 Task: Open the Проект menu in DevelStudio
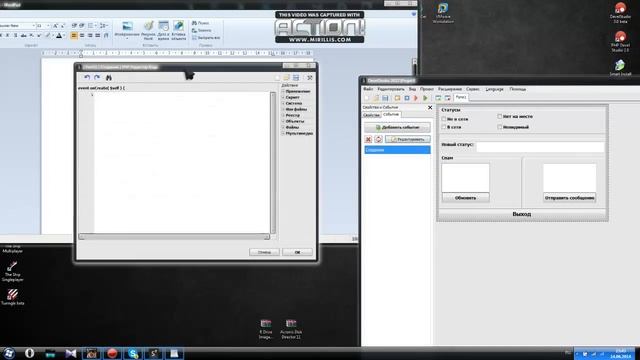click(x=427, y=89)
